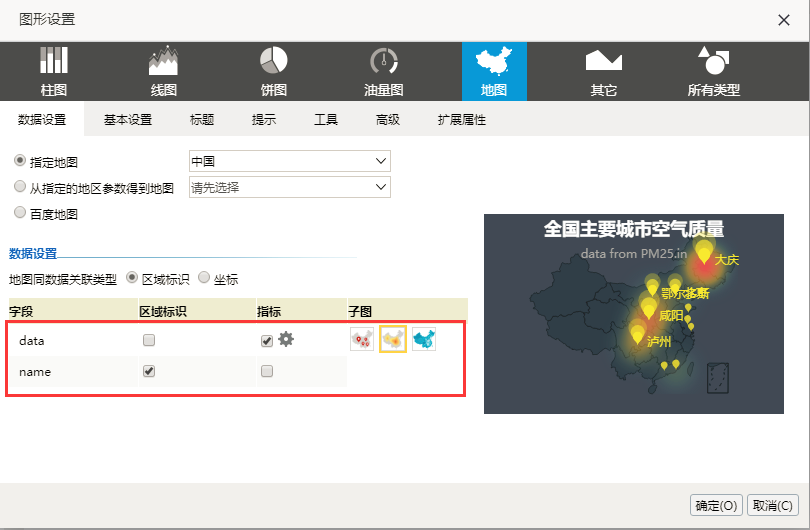Click the 指标 column header
The height and width of the screenshot is (530, 810).
coord(302,311)
